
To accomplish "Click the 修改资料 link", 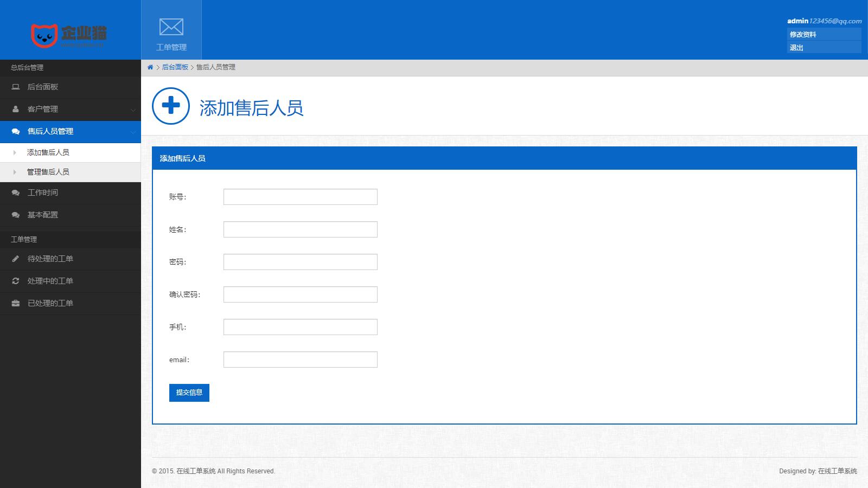I will tap(803, 34).
